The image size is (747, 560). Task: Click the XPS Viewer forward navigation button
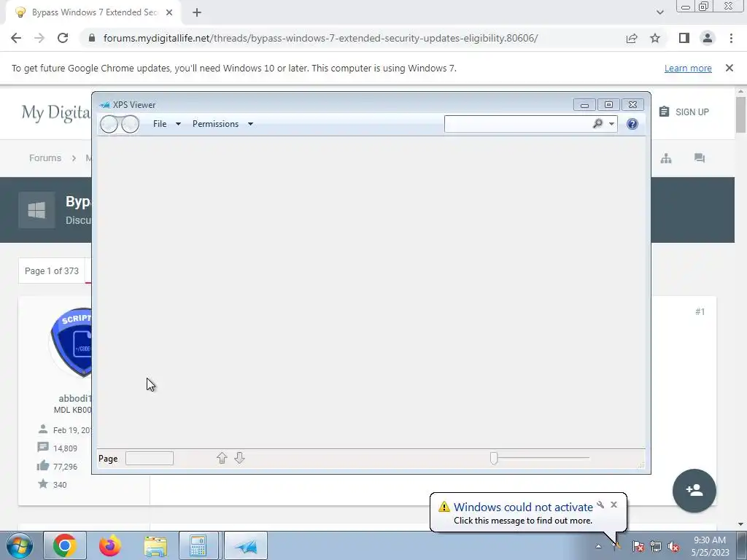tap(130, 124)
